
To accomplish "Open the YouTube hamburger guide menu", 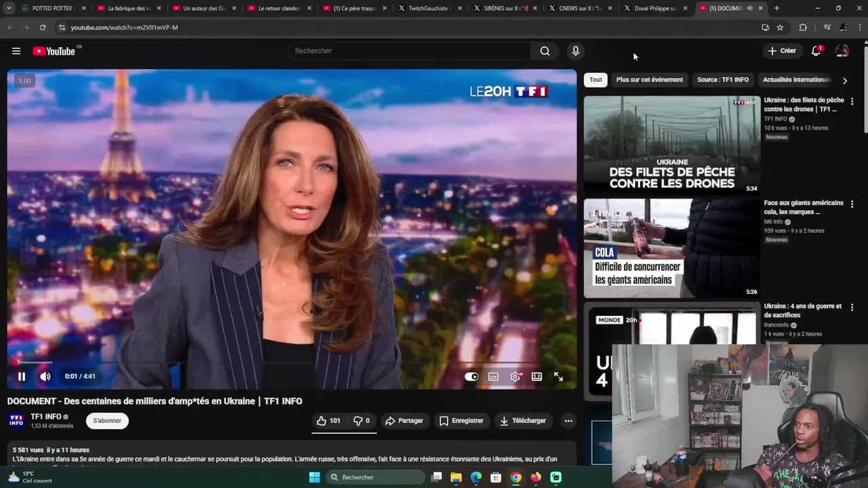I will (x=16, y=51).
